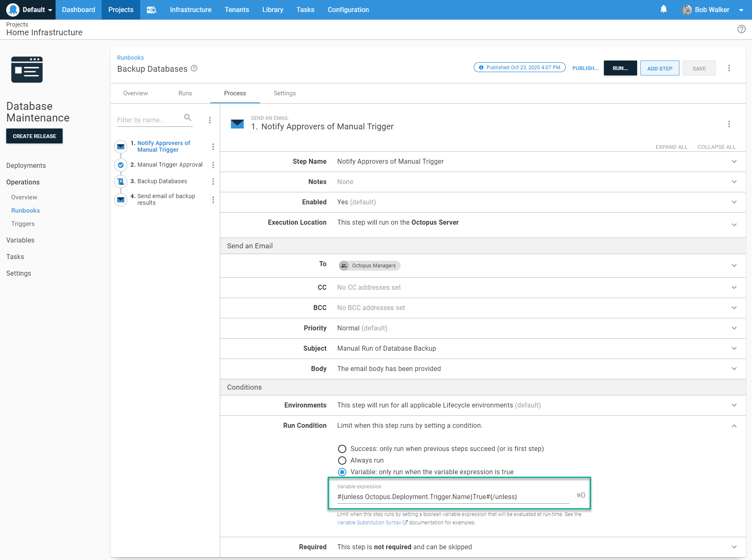Click the help icon beside Backup Databases title

pos(194,68)
